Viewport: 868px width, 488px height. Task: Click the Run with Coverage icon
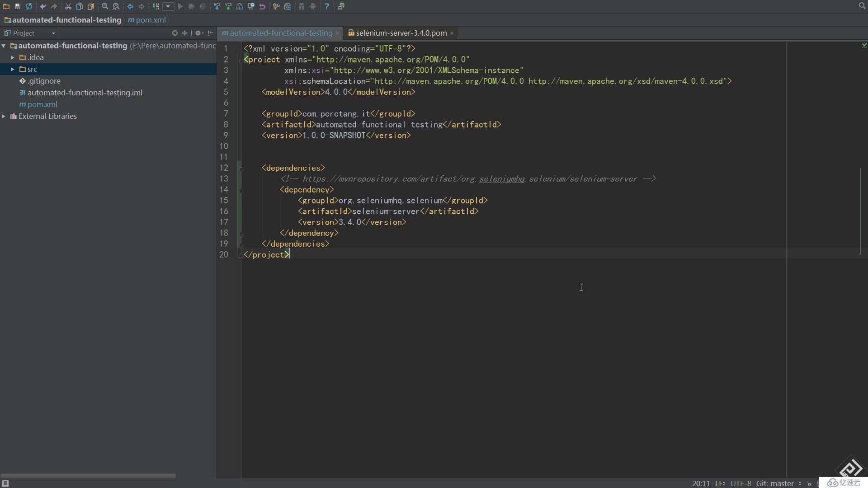pos(203,6)
